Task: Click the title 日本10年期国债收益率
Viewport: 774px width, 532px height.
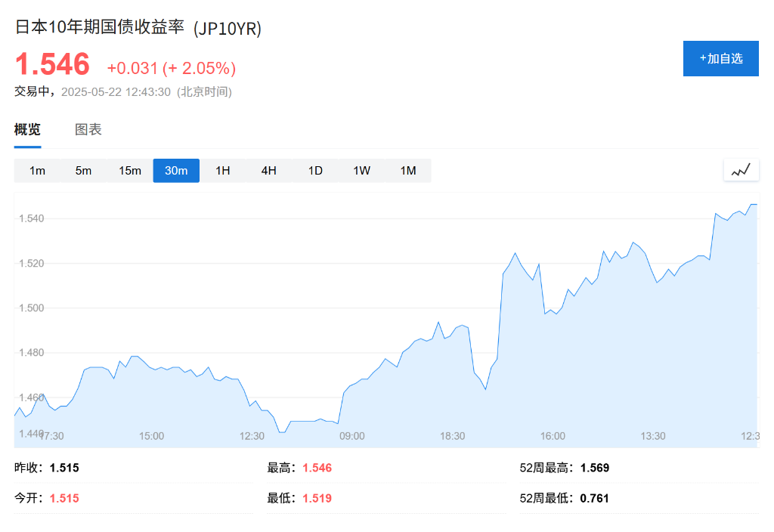Action: click(x=99, y=27)
